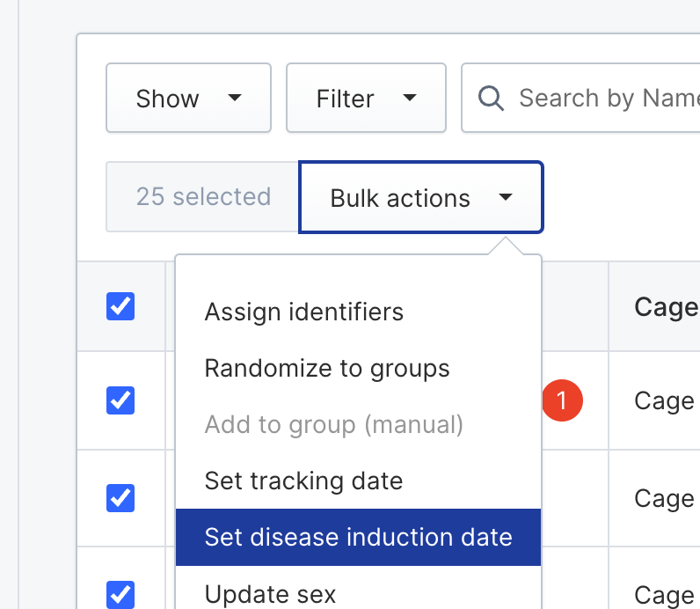Open the Filter dropdown

[x=366, y=98]
